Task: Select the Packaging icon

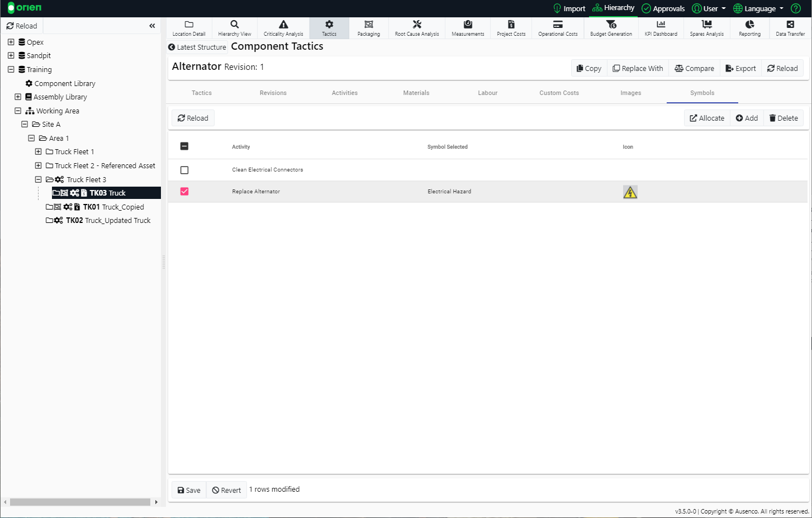Action: (x=368, y=28)
